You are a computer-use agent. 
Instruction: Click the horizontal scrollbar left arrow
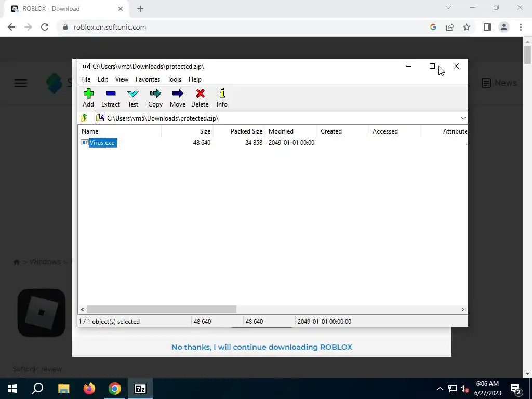[x=83, y=310]
